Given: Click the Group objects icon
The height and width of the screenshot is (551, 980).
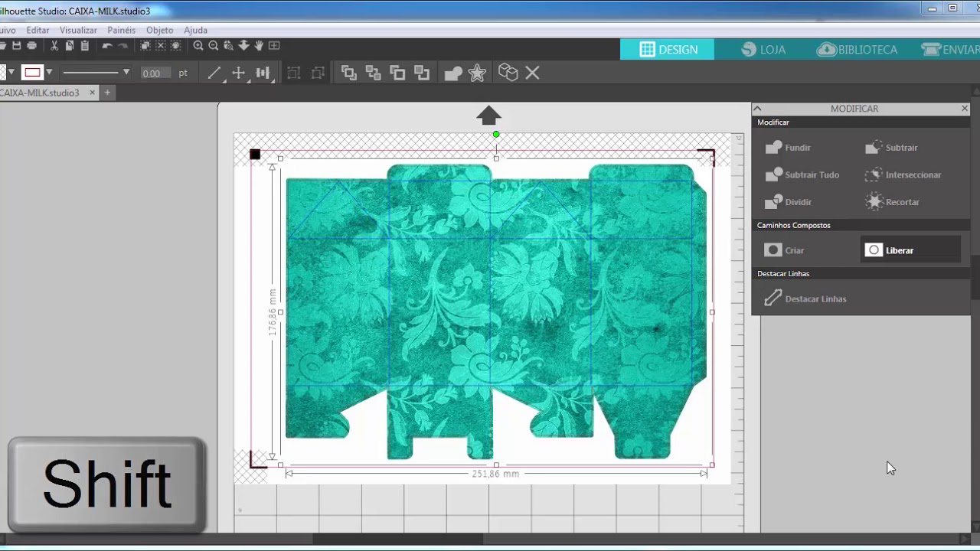Looking at the screenshot, I should tap(293, 73).
